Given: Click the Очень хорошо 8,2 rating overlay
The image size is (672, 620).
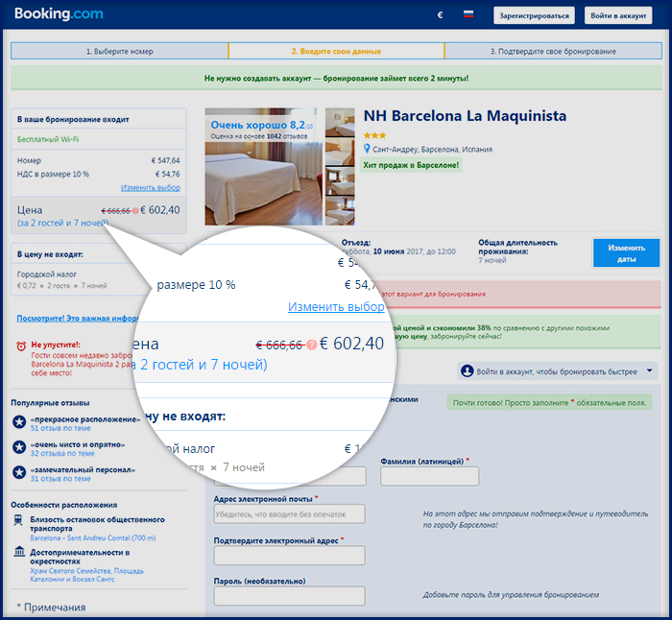Looking at the screenshot, I should (261, 129).
